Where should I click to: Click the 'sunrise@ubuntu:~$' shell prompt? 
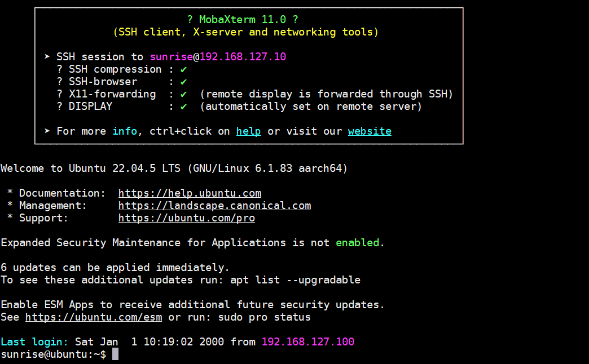[x=53, y=354]
